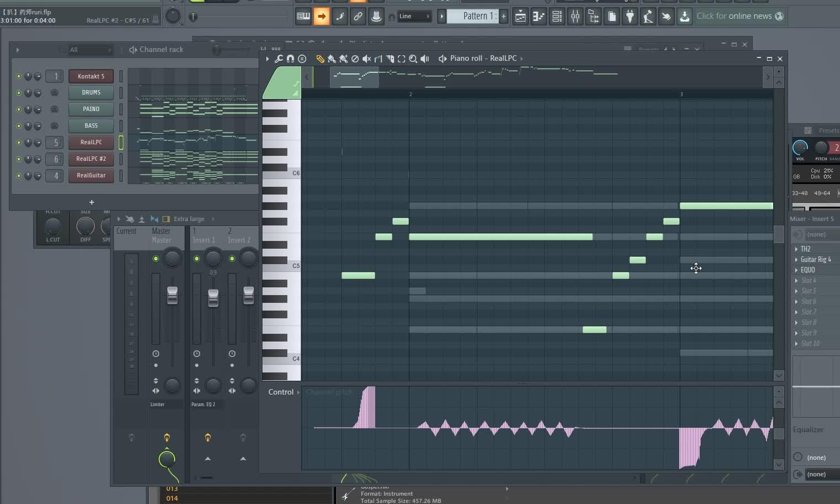Open the Piano roll view from top toolbar

tap(539, 17)
